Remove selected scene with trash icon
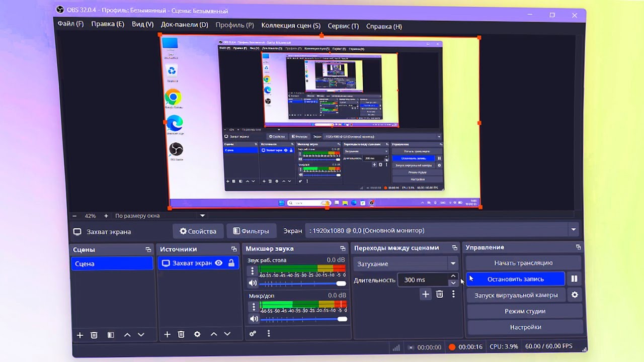Image resolution: width=644 pixels, height=362 pixels. (x=94, y=335)
